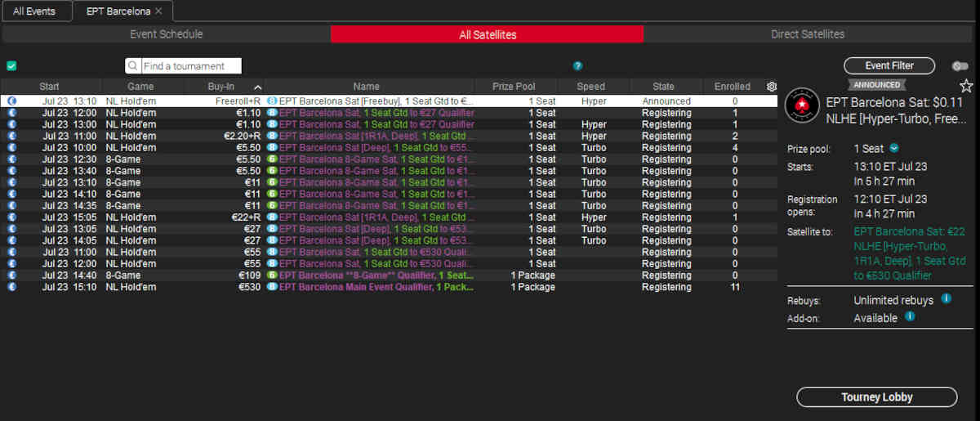
Task: Click the Announced state cell
Action: tap(666, 101)
